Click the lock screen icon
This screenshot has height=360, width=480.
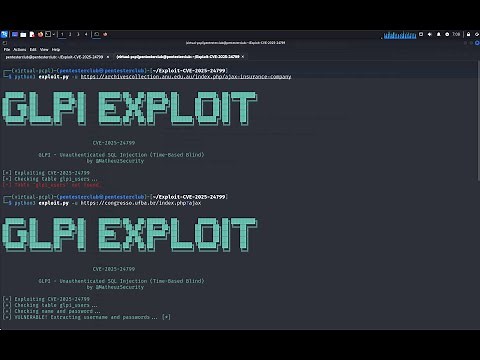point(468,34)
